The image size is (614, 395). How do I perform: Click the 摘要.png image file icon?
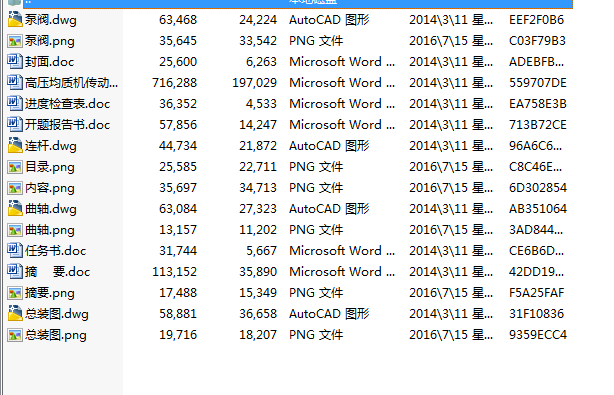[x=15, y=293]
